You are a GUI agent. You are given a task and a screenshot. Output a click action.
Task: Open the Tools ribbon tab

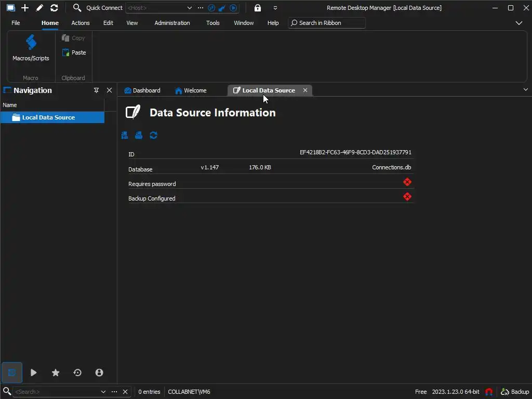point(212,23)
